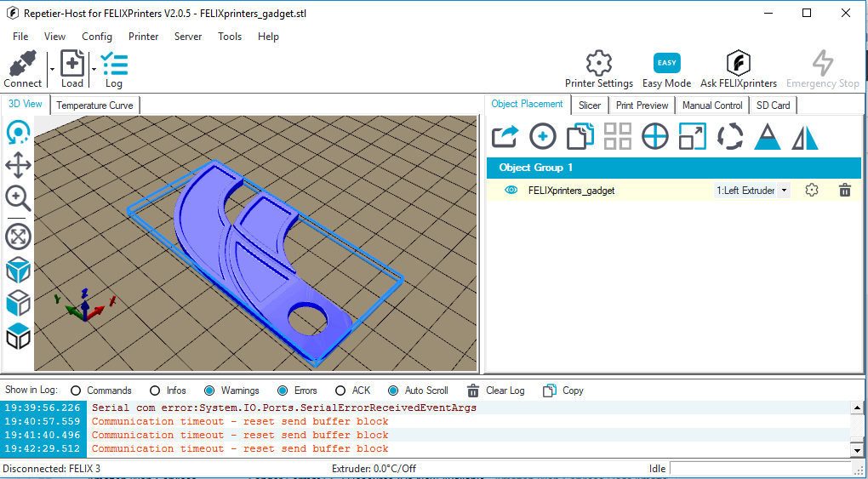Click the Rotate Object icon

click(x=730, y=136)
